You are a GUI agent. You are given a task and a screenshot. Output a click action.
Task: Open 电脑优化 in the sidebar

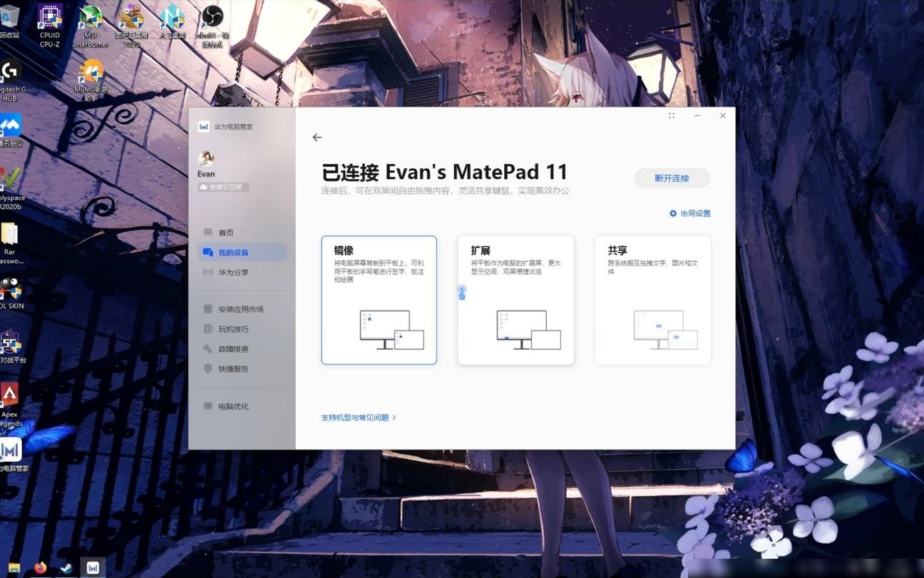point(242,407)
